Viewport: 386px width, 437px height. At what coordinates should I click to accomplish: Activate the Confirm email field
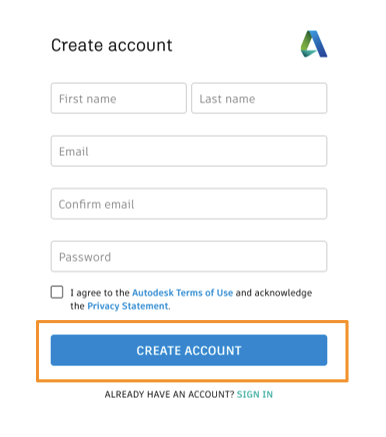(x=189, y=204)
